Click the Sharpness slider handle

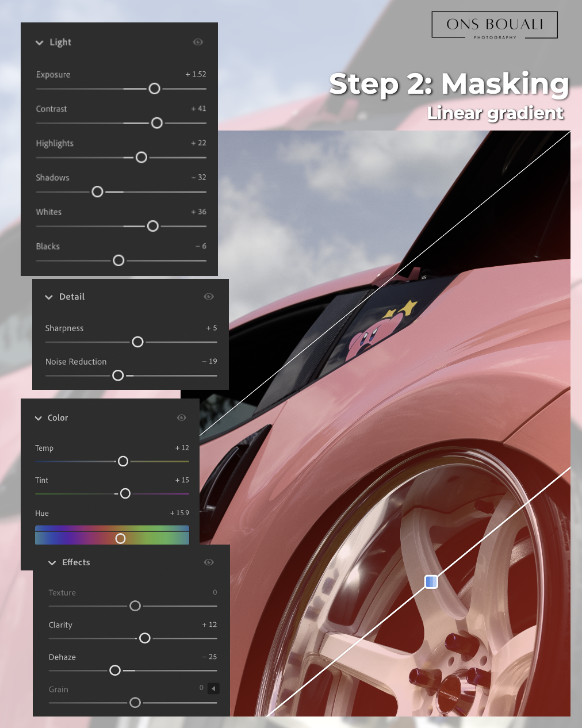point(137,342)
